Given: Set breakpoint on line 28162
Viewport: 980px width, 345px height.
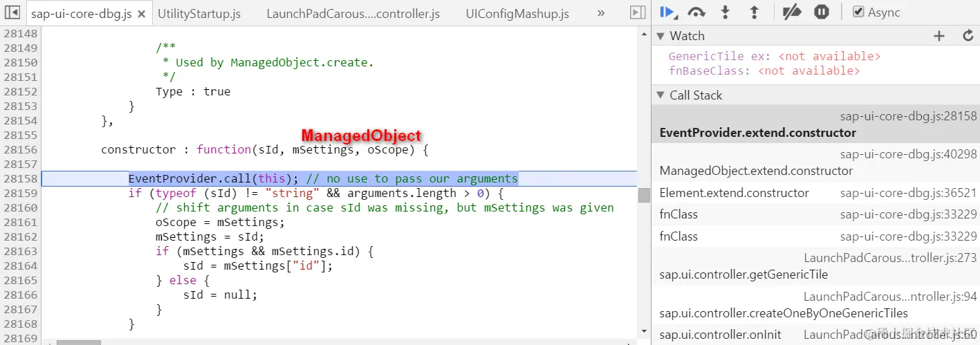Looking at the screenshot, I should tap(20, 236).
